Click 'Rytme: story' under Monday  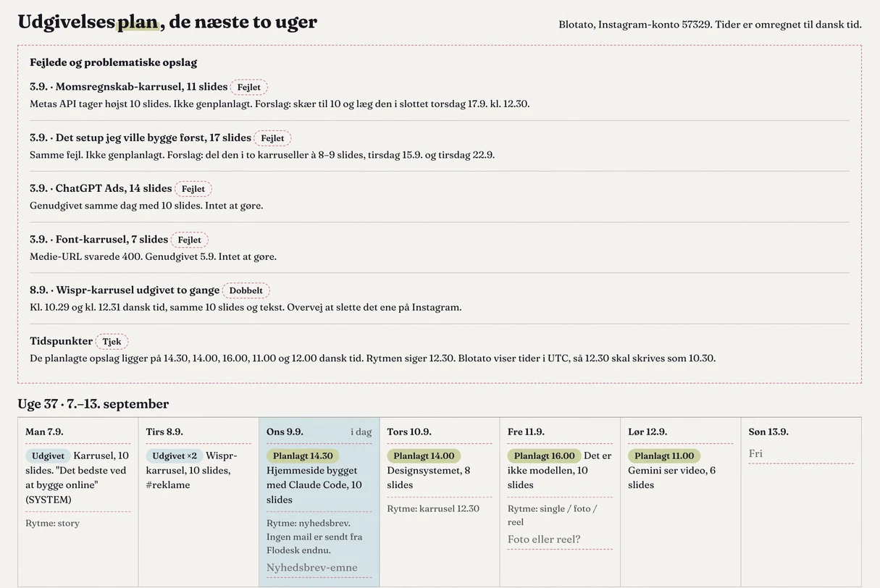click(52, 523)
